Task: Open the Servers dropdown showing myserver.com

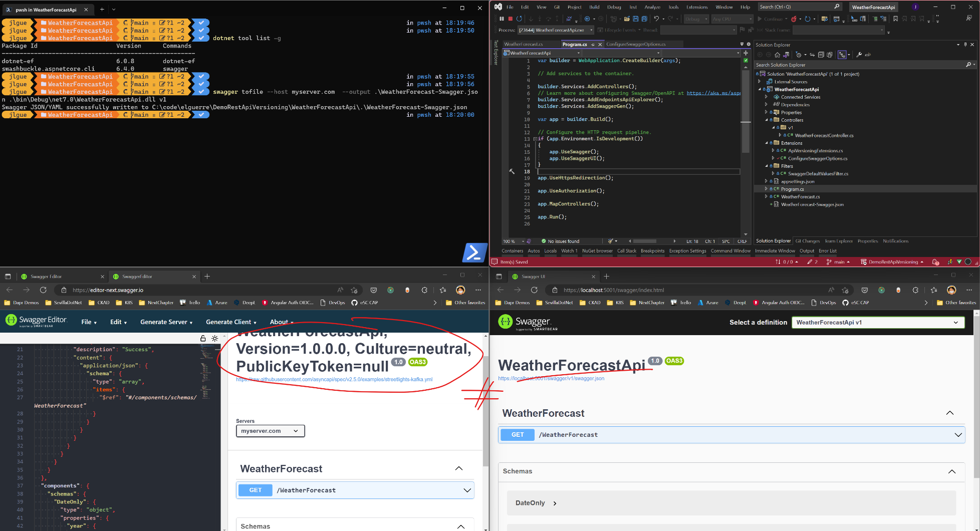Action: pos(270,431)
